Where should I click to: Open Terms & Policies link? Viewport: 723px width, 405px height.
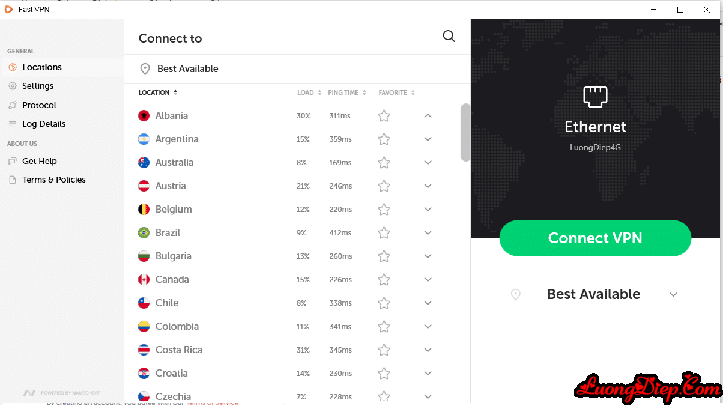coord(53,180)
